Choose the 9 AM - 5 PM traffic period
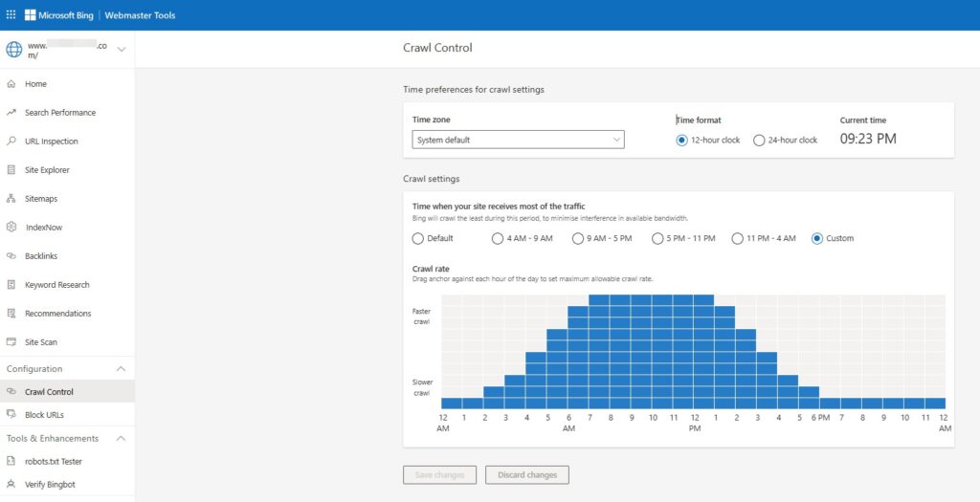This screenshot has height=502, width=980. (x=578, y=238)
